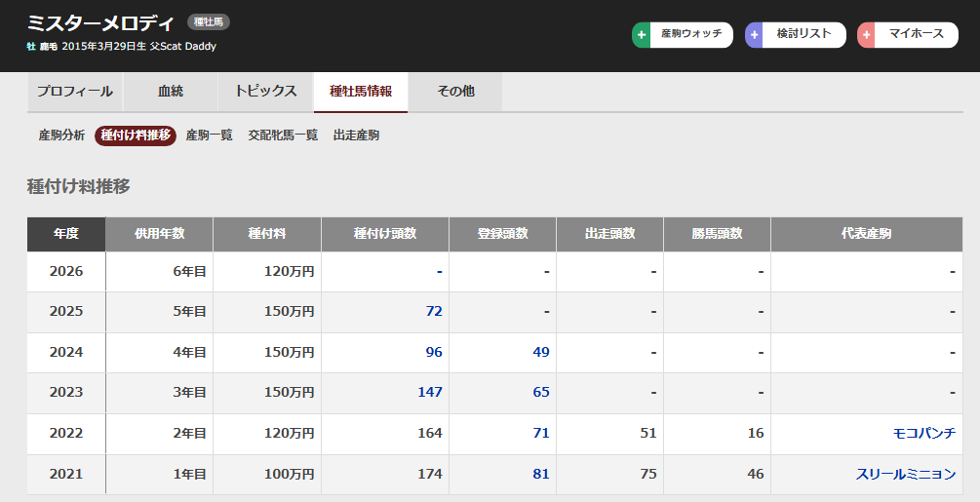The height and width of the screenshot is (502, 980).
Task: Click the 51 出走頭数 cell
Action: 610,433
